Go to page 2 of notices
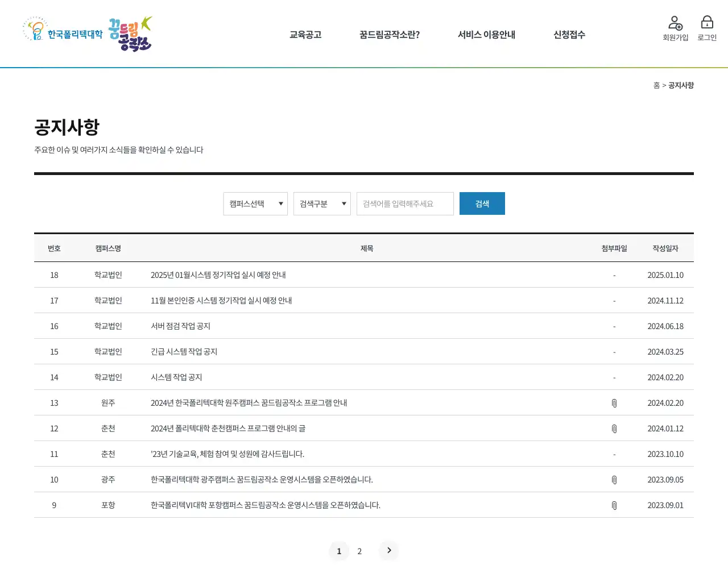The width and height of the screenshot is (728, 582). point(359,551)
